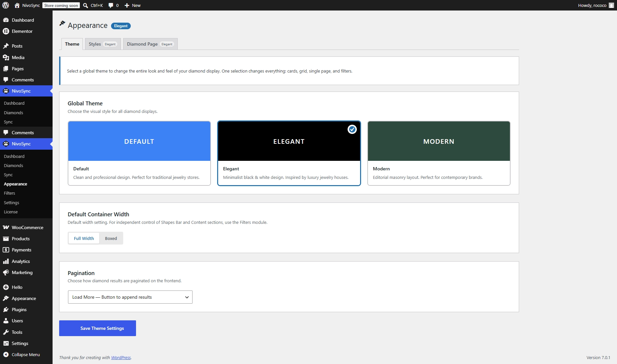Click the checkmark on the Elegant theme
The width and height of the screenshot is (617, 364).
point(352,129)
